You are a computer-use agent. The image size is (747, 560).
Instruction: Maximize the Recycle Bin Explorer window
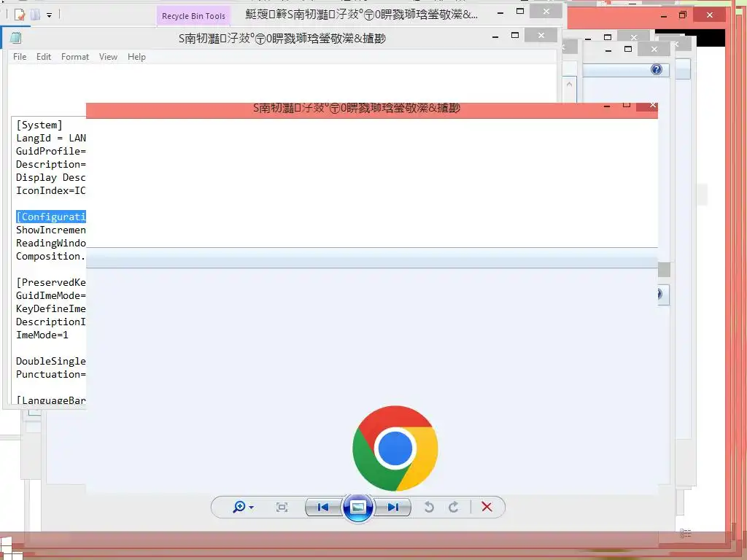pyautogui.click(x=519, y=11)
